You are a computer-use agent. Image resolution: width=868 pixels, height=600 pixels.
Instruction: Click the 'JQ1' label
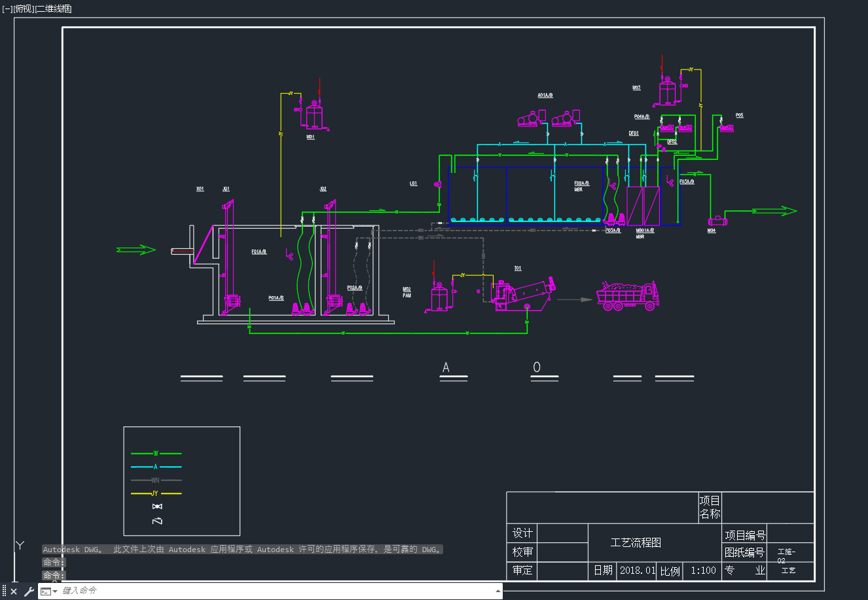point(226,189)
